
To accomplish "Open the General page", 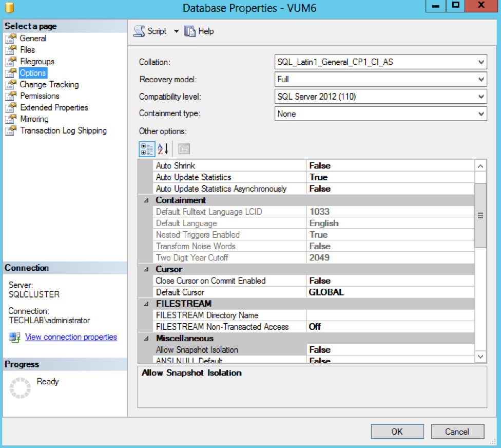I will (33, 39).
